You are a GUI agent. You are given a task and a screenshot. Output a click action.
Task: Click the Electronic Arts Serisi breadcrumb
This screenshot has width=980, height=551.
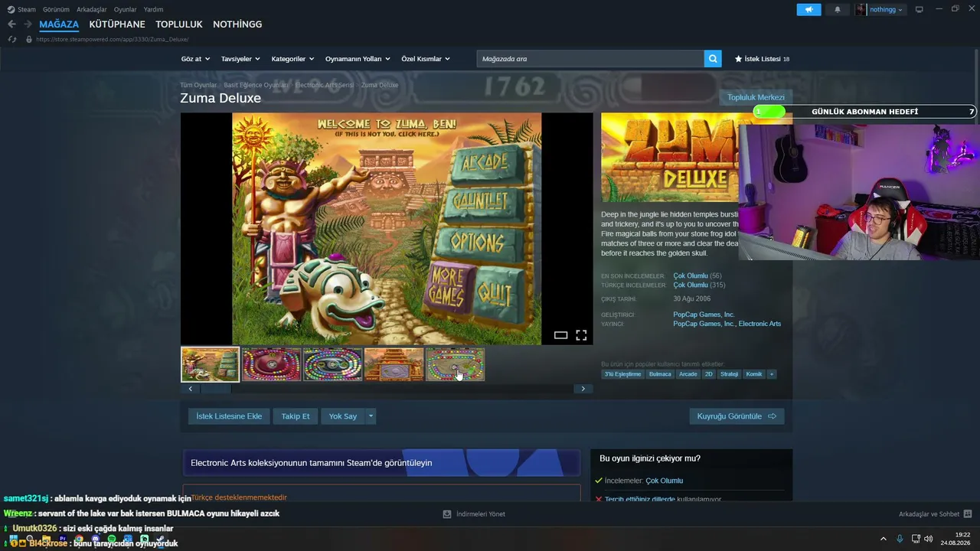pyautogui.click(x=325, y=85)
